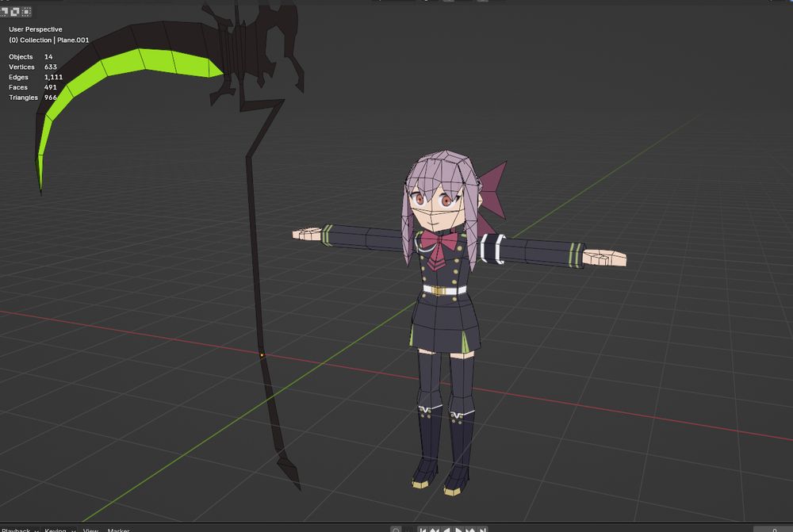Select the Subtract selection mode icon

[4, 12]
